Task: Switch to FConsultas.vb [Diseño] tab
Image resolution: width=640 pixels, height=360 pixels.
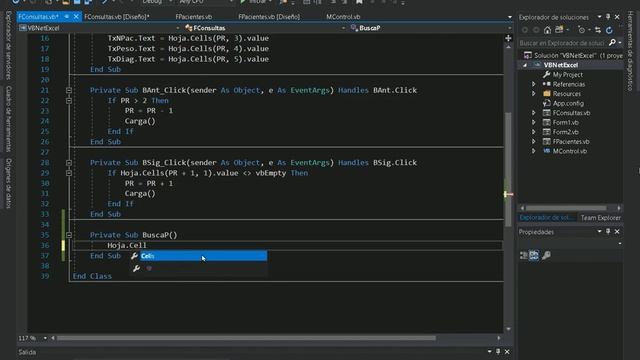Action: 117,17
